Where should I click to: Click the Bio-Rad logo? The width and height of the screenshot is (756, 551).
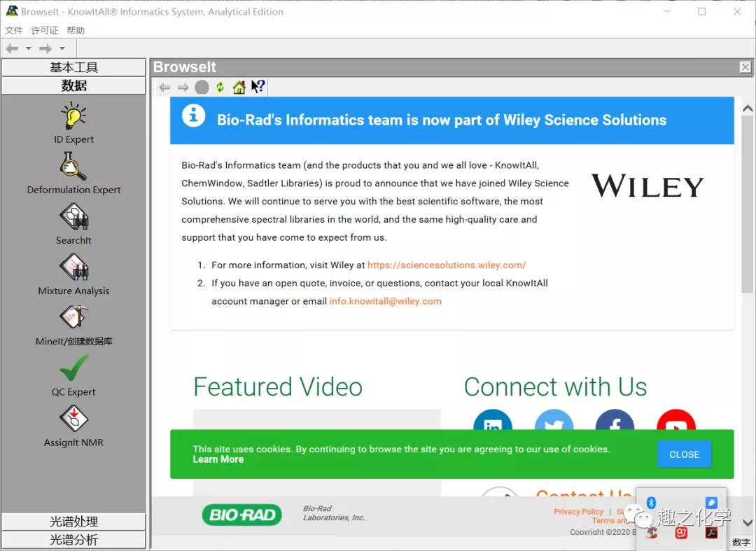(242, 515)
